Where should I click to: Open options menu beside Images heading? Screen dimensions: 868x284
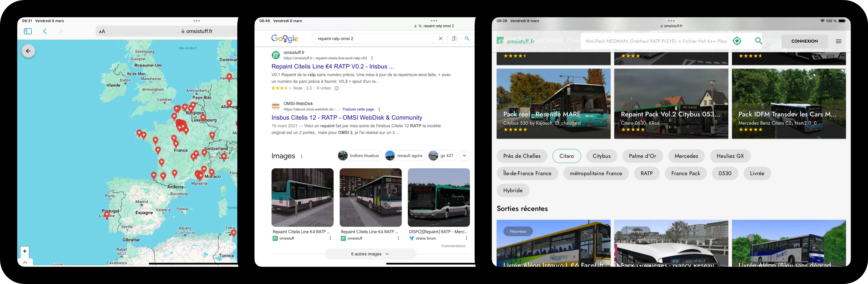click(302, 156)
